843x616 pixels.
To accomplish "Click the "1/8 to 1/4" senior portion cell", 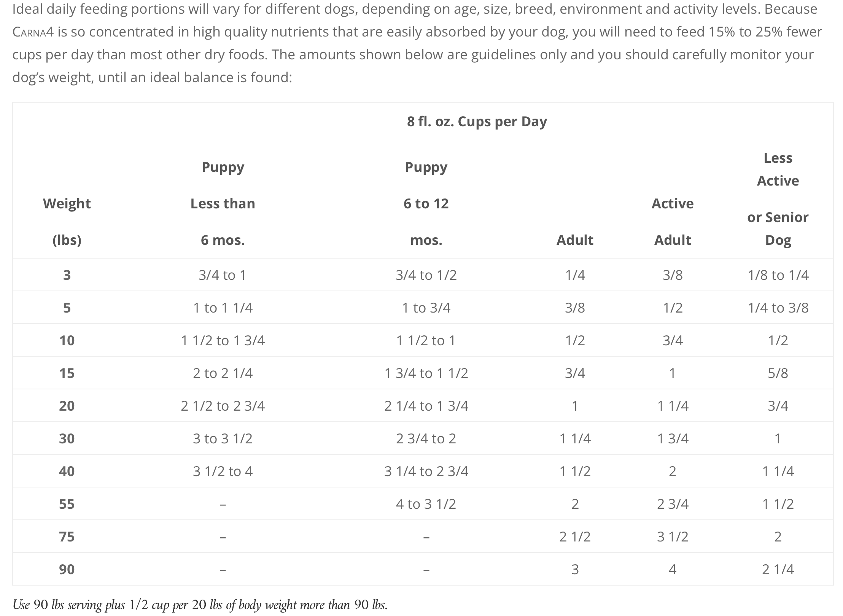I will point(778,275).
